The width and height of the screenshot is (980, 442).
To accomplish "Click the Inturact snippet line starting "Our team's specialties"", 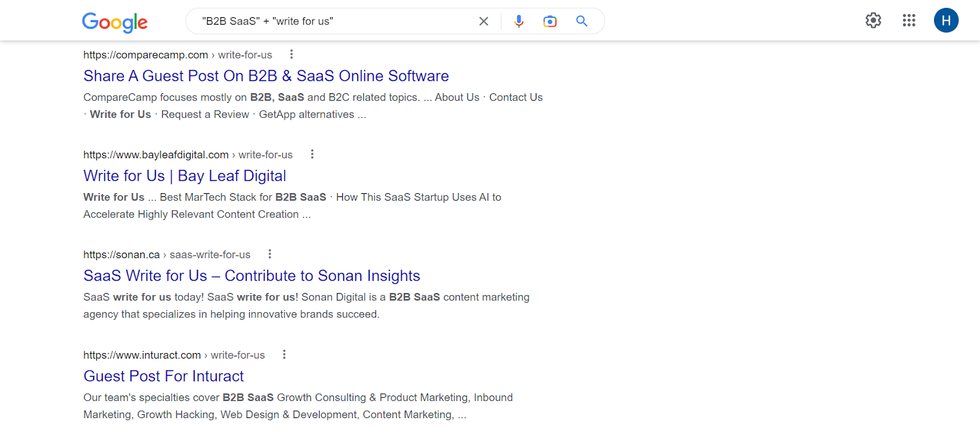I will coord(298,398).
